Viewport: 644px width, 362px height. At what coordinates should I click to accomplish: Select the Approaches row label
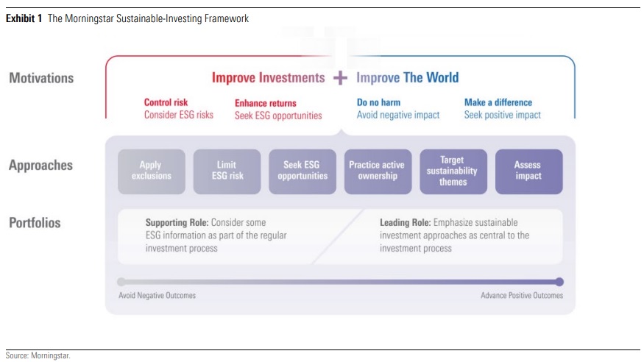pos(40,166)
